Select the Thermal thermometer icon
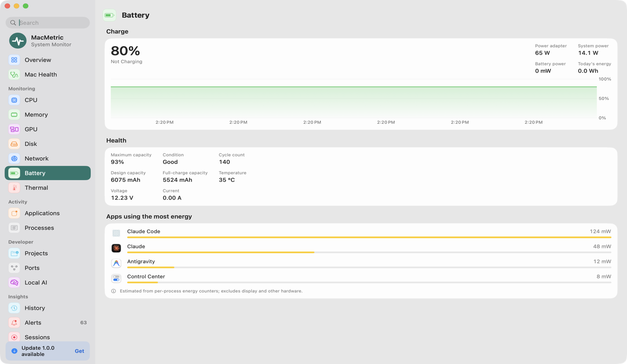This screenshot has height=364, width=627. click(14, 188)
